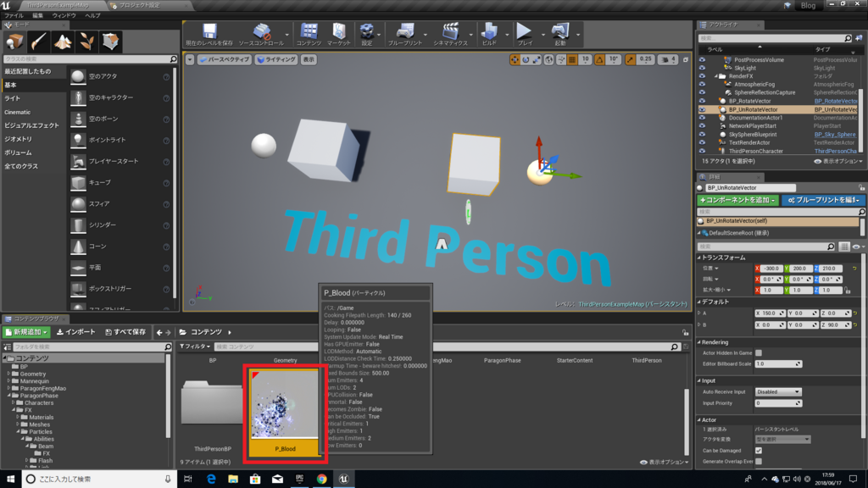Open the Epic Games Launcher taskbar icon
The height and width of the screenshot is (488, 868).
(299, 479)
